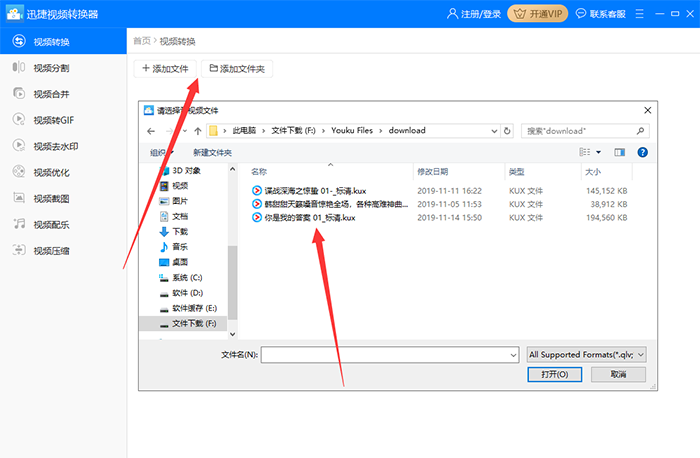Select the 视频去水印 sidebar item
Screen dimensions: 700x458
click(54, 145)
